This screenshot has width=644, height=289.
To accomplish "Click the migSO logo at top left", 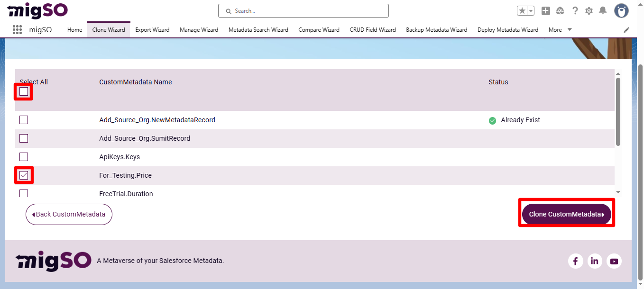I will coord(37,10).
